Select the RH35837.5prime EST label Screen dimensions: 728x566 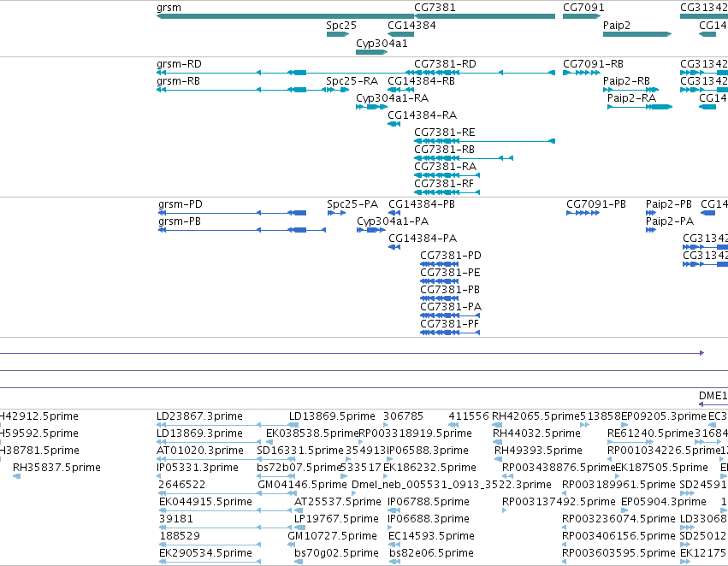[56, 468]
